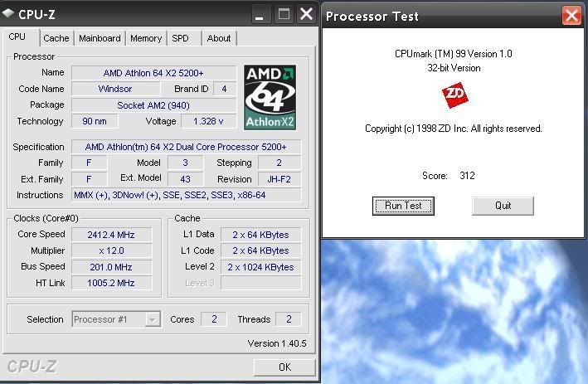The image size is (588, 384).
Task: Close the Processor Test window
Action: point(571,16)
